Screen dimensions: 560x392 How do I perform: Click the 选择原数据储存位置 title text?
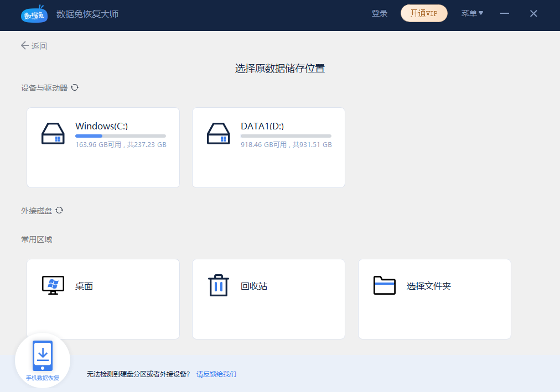[x=280, y=68]
